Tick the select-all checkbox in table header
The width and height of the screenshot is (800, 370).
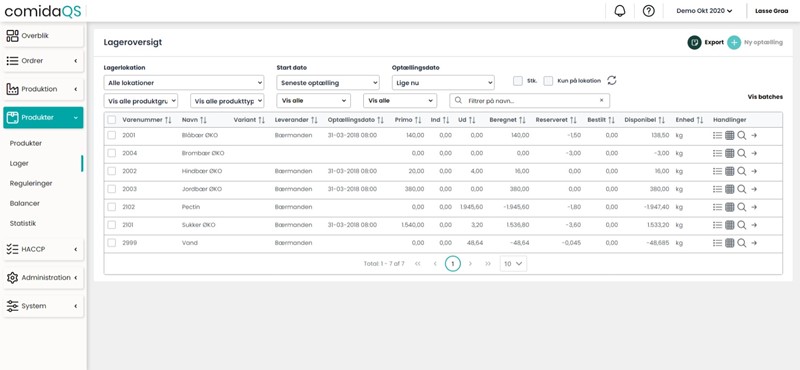pyautogui.click(x=112, y=120)
